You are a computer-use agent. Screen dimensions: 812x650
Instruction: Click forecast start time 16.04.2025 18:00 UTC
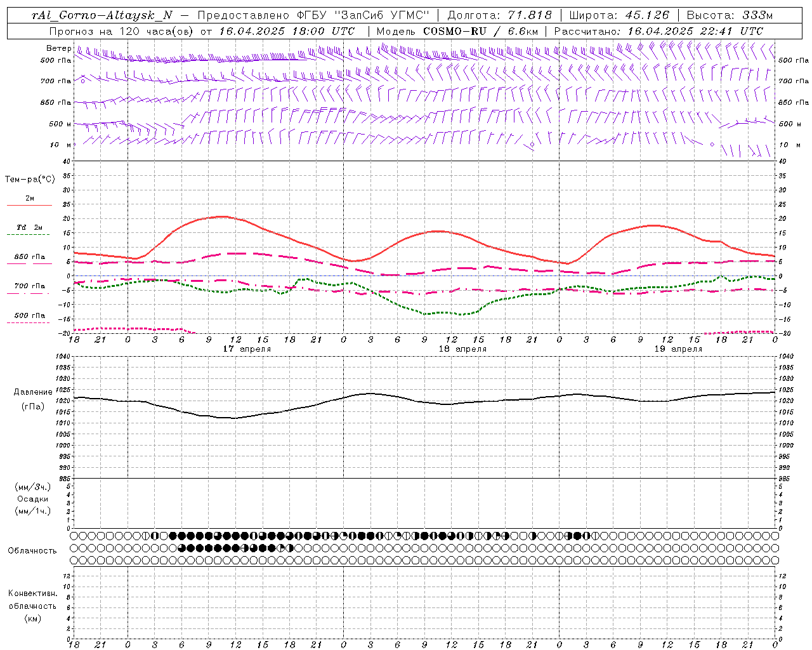tap(287, 31)
